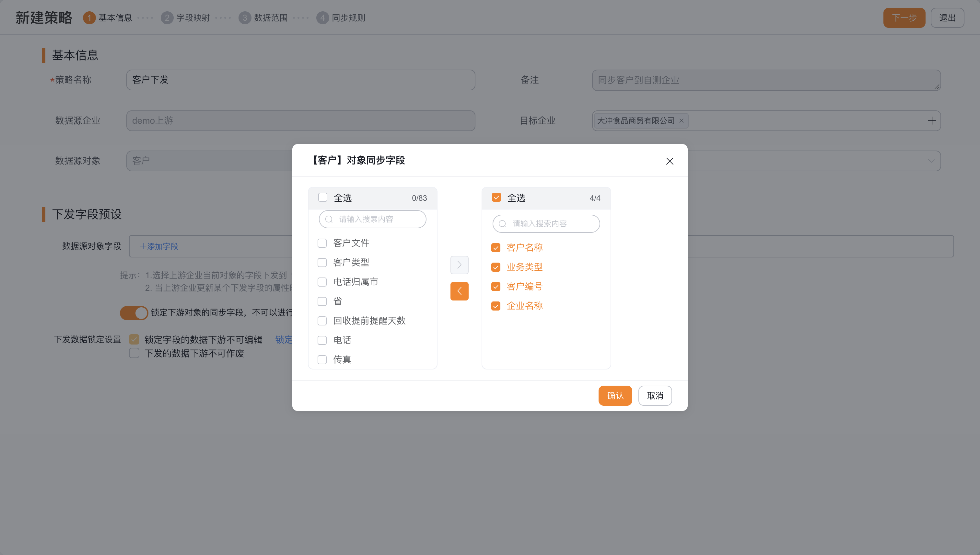Click the 退出 button
This screenshot has width=980, height=555.
click(x=947, y=18)
